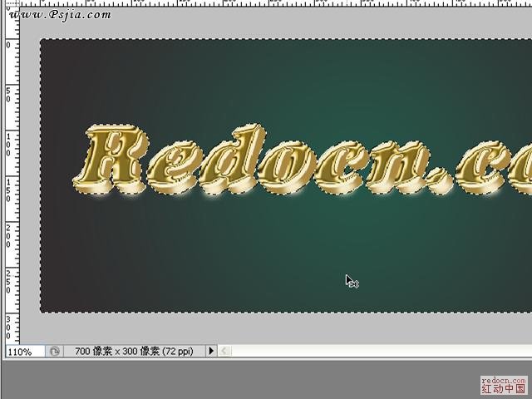The image size is (532, 399).
Task: Click the gold Redocn text on the canvas
Action: pos(302,160)
